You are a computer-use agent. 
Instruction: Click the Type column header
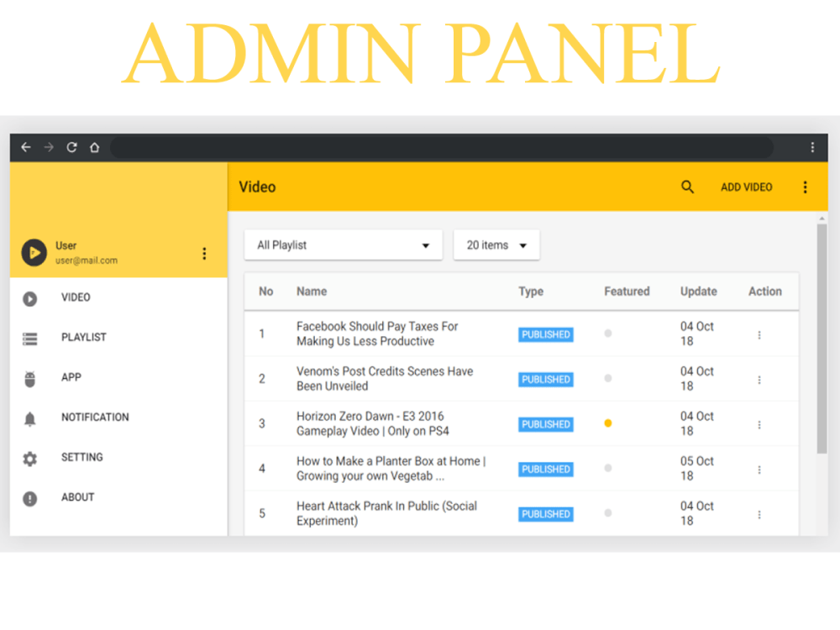coord(531,291)
